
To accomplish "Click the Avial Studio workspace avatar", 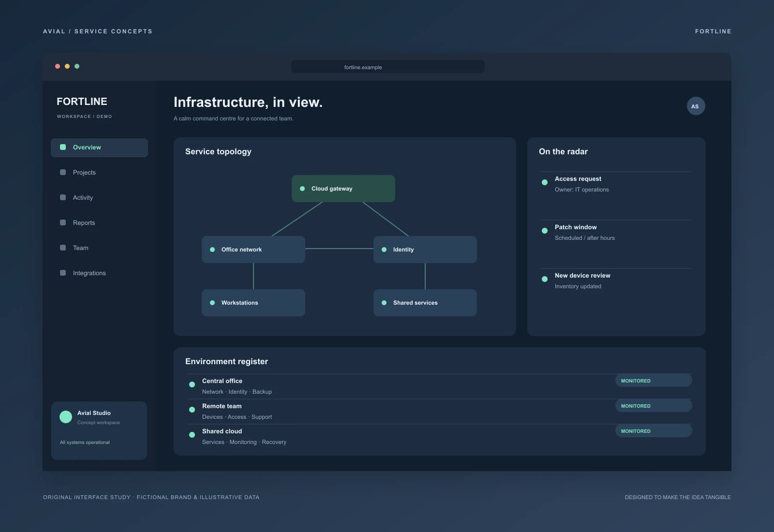I will click(x=66, y=417).
